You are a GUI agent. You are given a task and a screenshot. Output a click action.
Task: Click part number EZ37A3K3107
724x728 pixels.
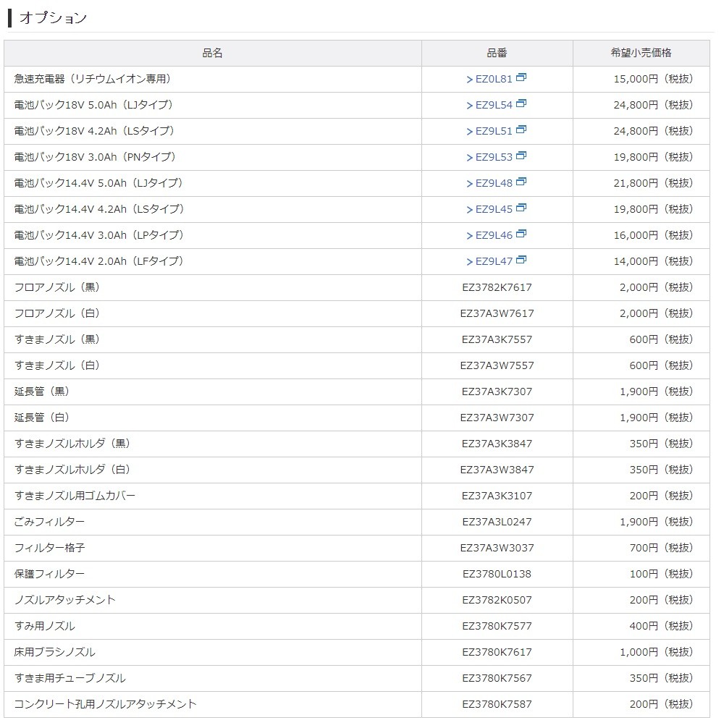(497, 496)
